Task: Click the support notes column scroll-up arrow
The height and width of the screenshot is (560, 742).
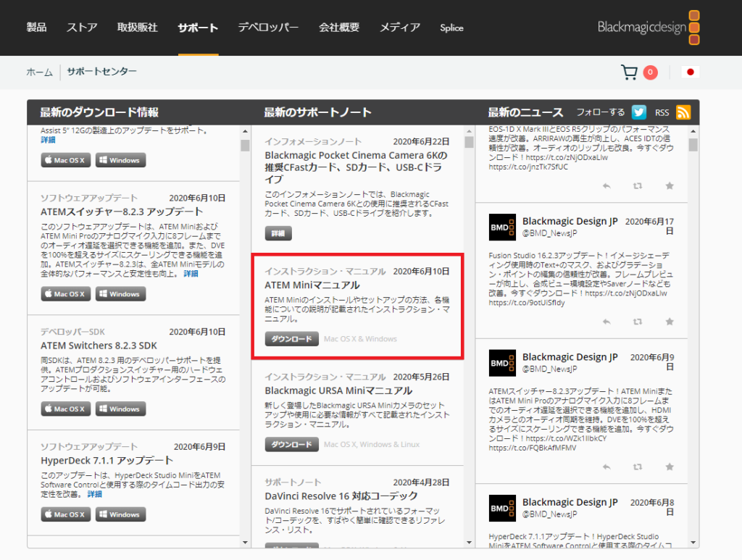Action: [x=469, y=131]
